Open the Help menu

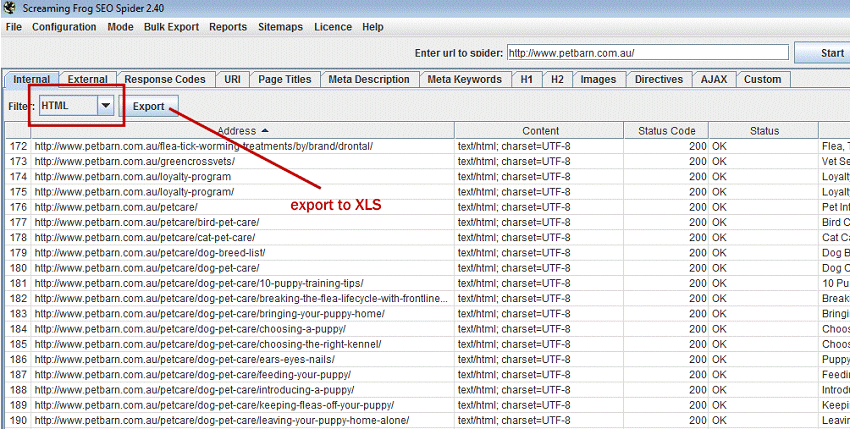pos(373,27)
